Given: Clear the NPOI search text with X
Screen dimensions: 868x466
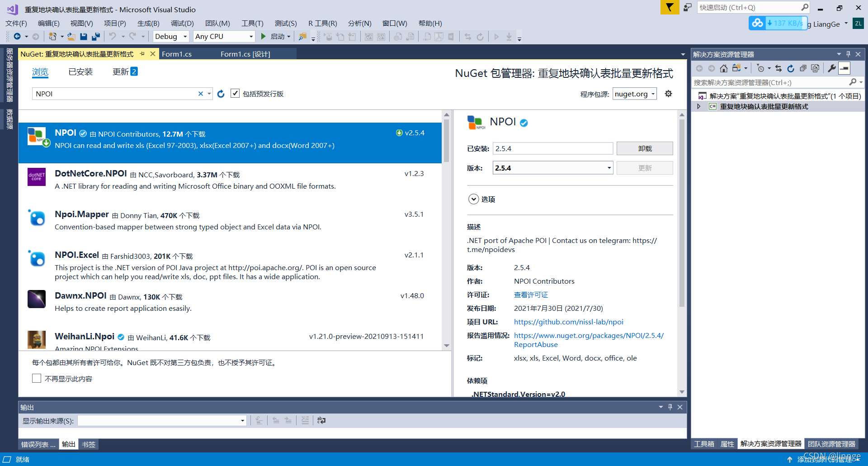Looking at the screenshot, I should tap(201, 94).
